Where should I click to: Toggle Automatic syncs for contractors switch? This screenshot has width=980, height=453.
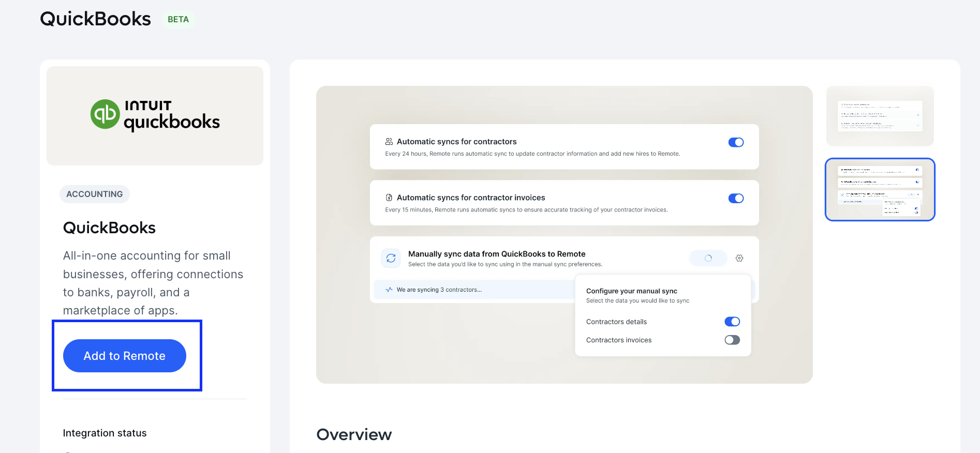coord(736,142)
